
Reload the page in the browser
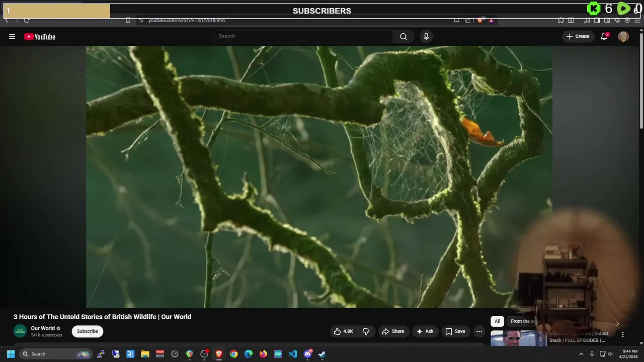(27, 20)
